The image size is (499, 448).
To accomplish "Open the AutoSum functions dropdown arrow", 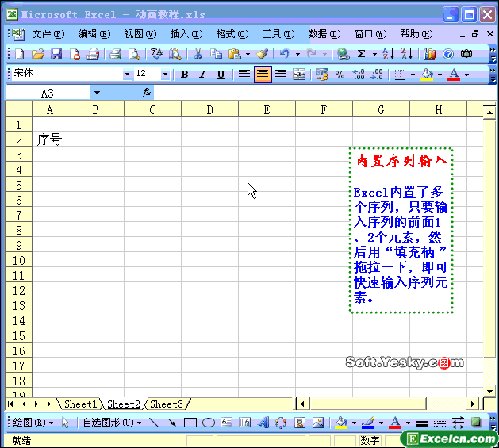I will pyautogui.click(x=374, y=55).
